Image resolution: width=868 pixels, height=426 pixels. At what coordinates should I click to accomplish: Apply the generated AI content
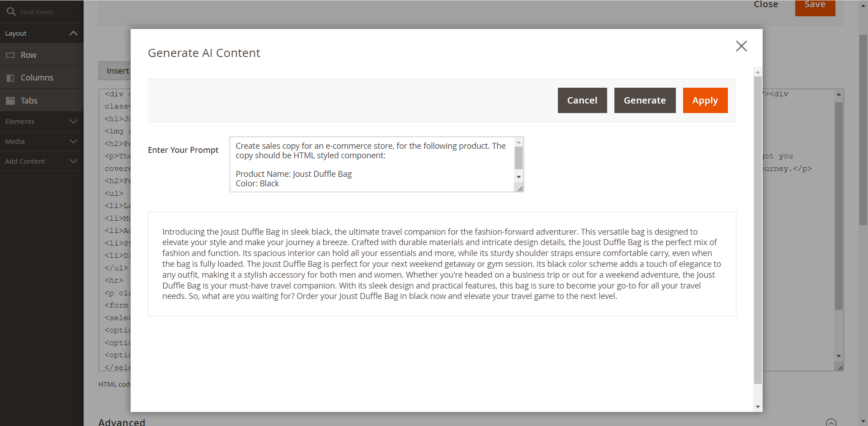[x=705, y=100]
